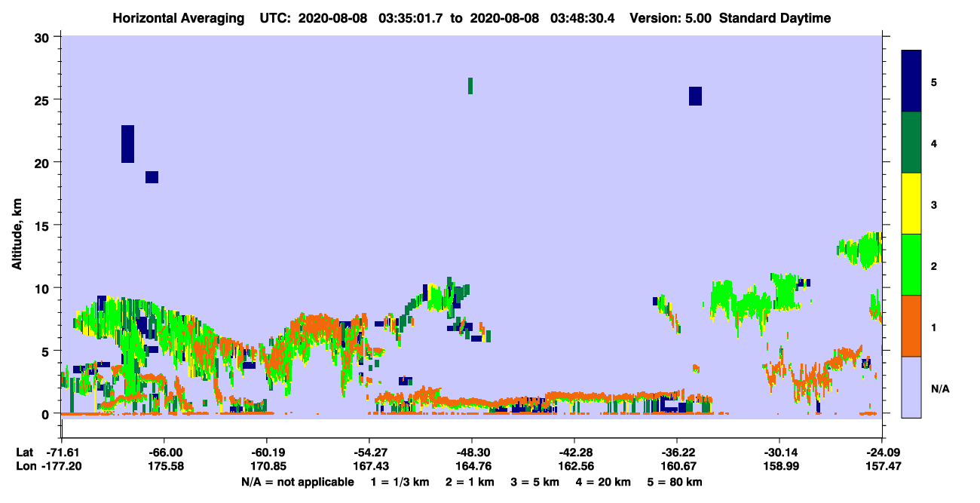Screen dimensions: 980x503
Task: Click the latitude value -71.61
Action: [62, 452]
